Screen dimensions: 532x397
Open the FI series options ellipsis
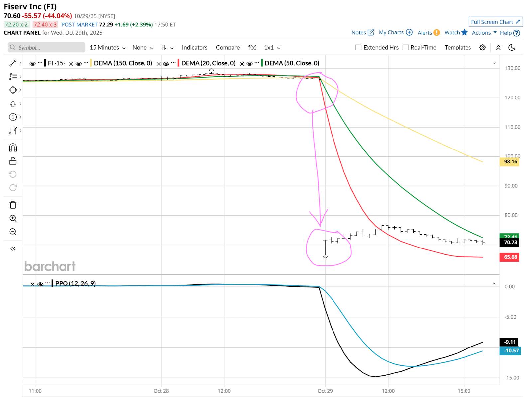[40, 63]
